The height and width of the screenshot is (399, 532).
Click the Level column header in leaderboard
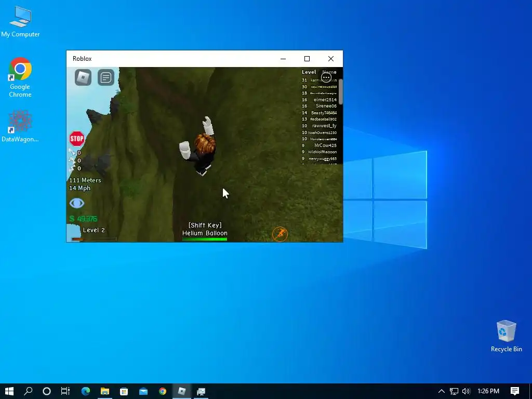pyautogui.click(x=309, y=72)
